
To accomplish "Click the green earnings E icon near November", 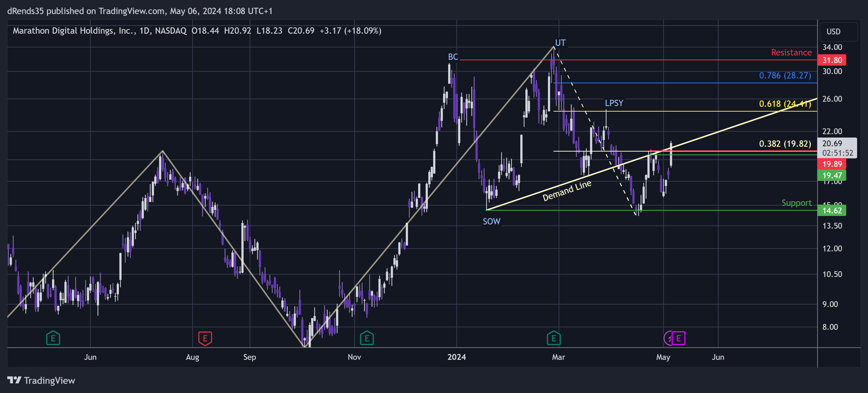I will 367,338.
